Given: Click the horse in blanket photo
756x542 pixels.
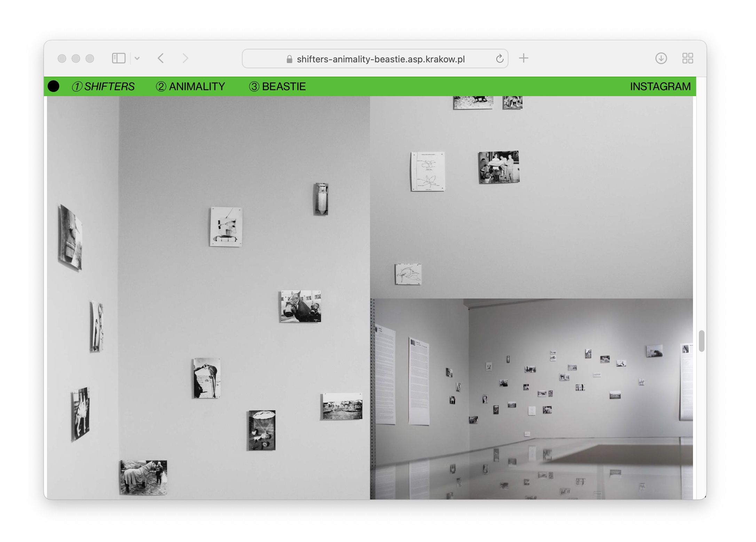Looking at the screenshot, I should [143, 477].
